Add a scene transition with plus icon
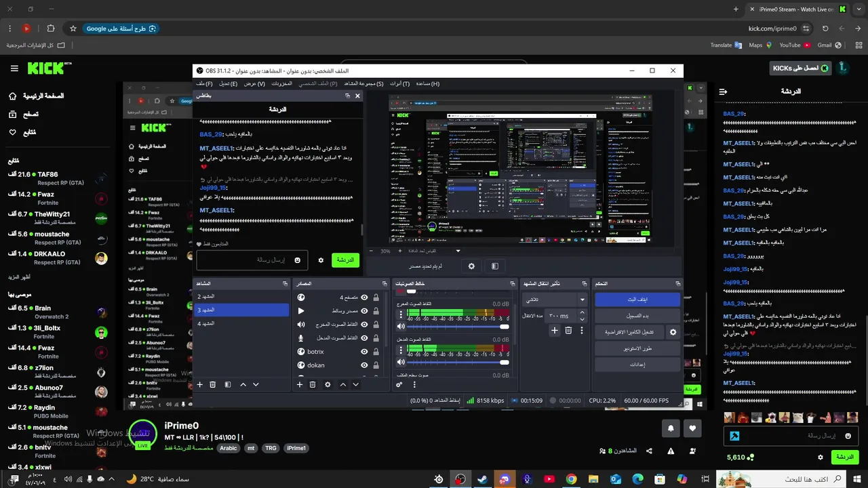 (555, 331)
